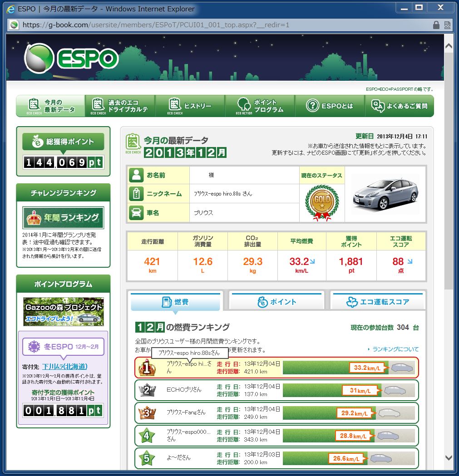This screenshot has height=476, width=459.
Task: Click the rank 2 silver crown icon
Action: pyautogui.click(x=147, y=390)
